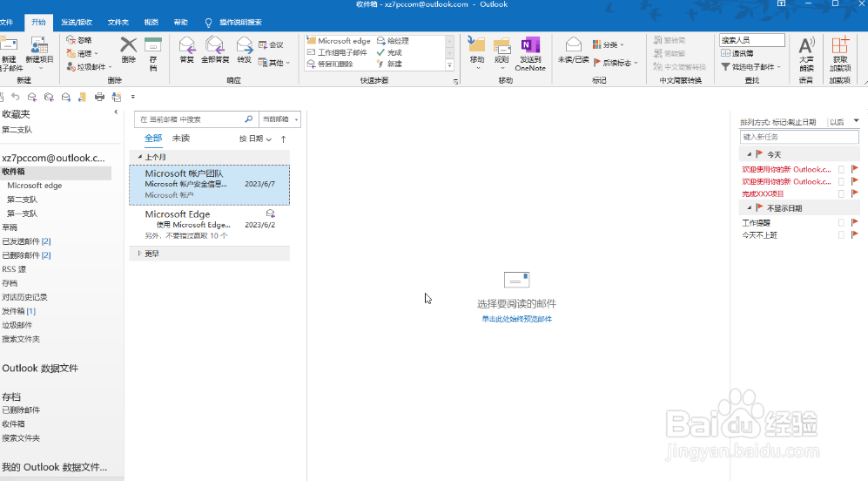Open the 当前邮箱 search scope dropdown
The width and height of the screenshot is (868, 481).
pos(279,119)
